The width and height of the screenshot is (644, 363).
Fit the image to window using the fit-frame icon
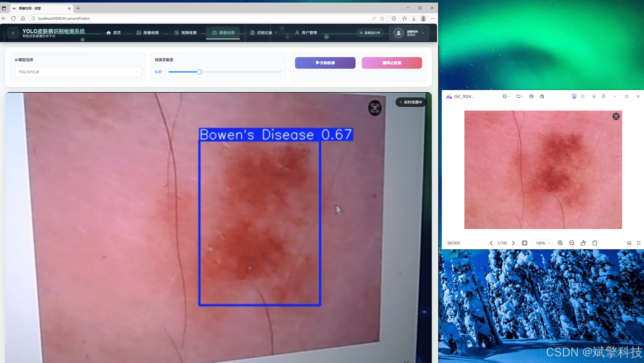(x=525, y=243)
